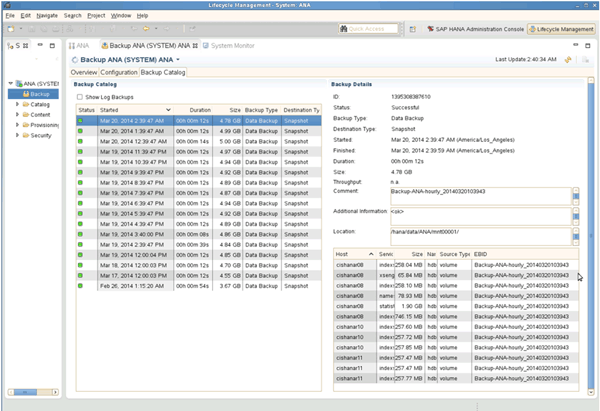The image size is (600, 411).
Task: Enable the Show Log Backups checkbox
Action: point(80,97)
